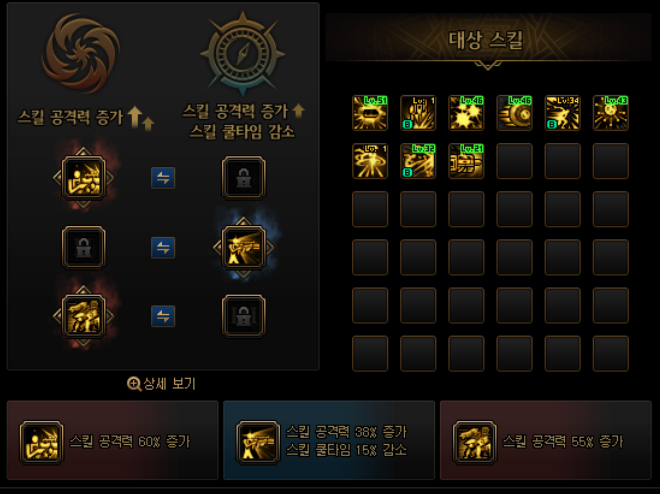Click the Lv.46 star-burst skill icon
Viewport: 660px width, 494px height.
pos(466,113)
